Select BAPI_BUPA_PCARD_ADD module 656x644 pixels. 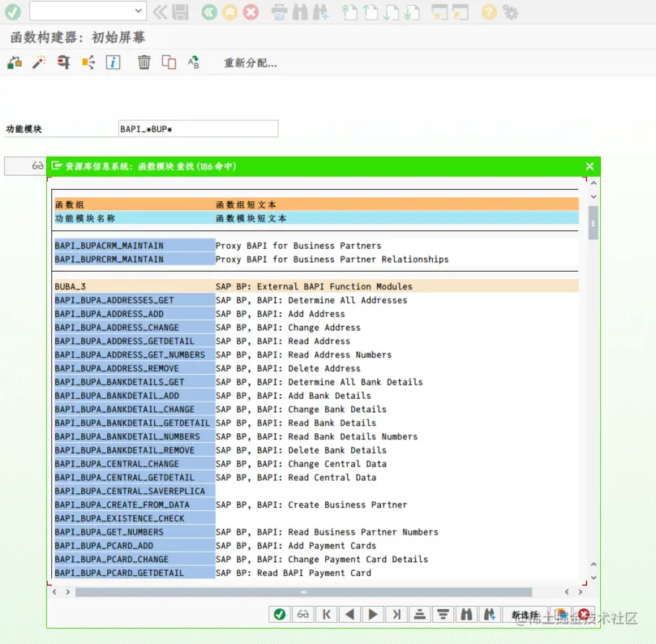point(135,546)
